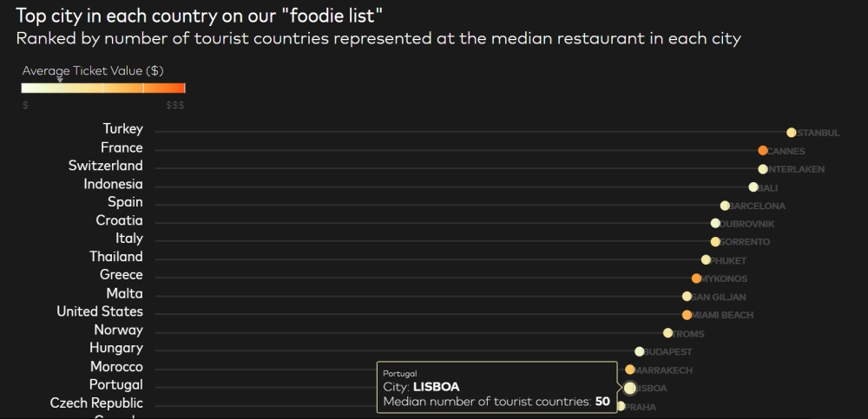Click the Interlaken marker on Switzerland row
The image size is (868, 419).
click(763, 169)
